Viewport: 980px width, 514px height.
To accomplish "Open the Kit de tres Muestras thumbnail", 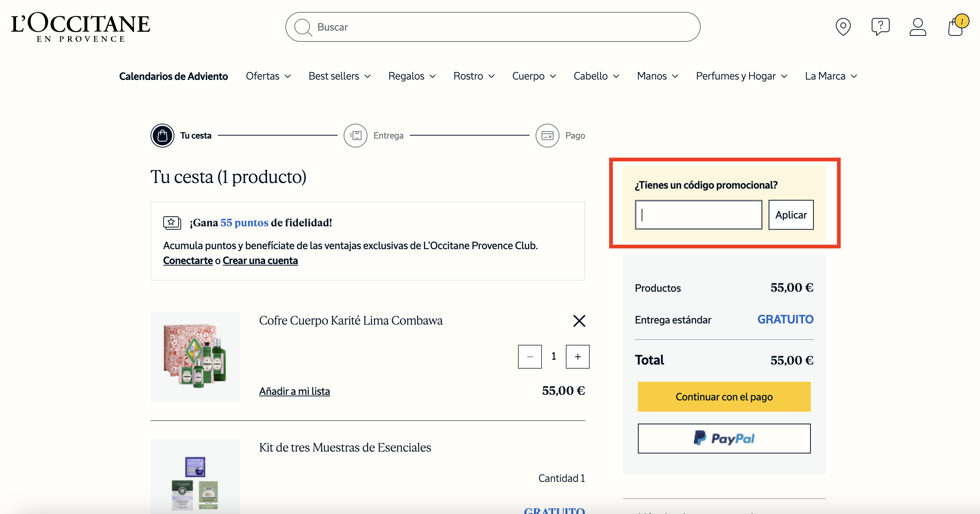I will [195, 476].
